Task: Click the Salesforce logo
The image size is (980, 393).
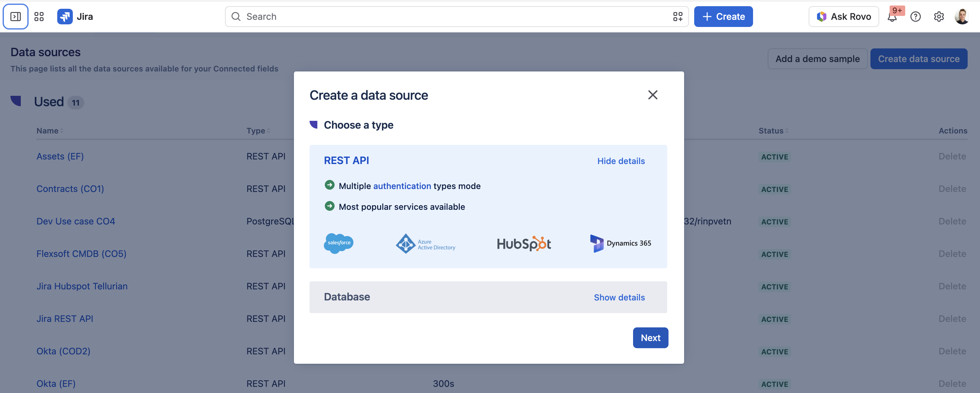Action: tap(338, 243)
